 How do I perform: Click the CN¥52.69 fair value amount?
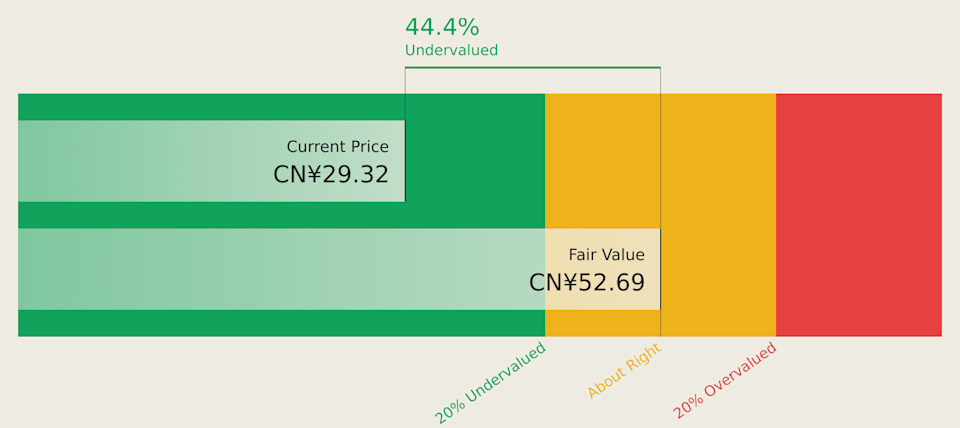[x=587, y=283]
